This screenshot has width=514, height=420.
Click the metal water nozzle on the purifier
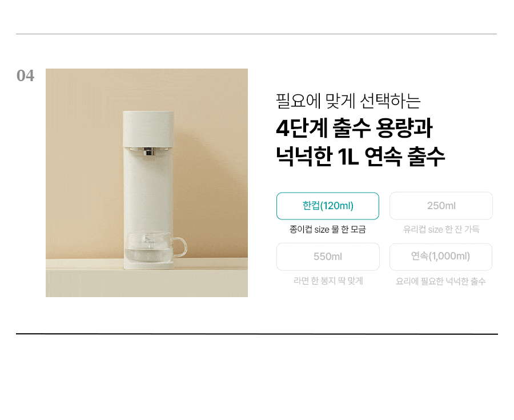[x=149, y=152]
